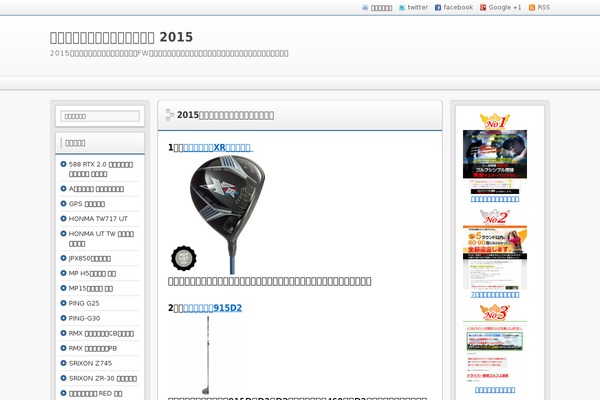Open the 588 RTX 2.0 category link

(101, 169)
